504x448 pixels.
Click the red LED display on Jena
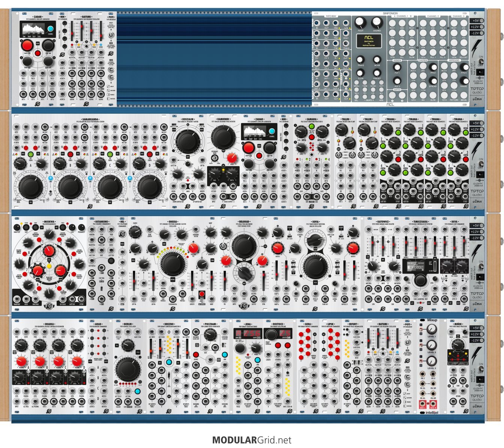click(247, 334)
